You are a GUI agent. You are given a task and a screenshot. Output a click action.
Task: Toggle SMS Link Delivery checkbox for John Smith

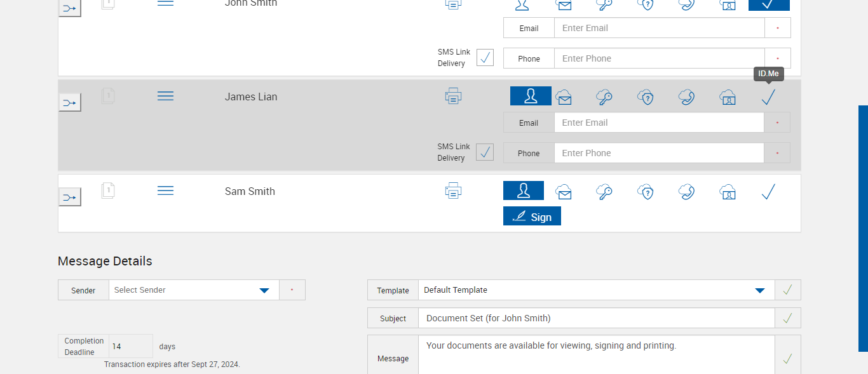point(485,58)
